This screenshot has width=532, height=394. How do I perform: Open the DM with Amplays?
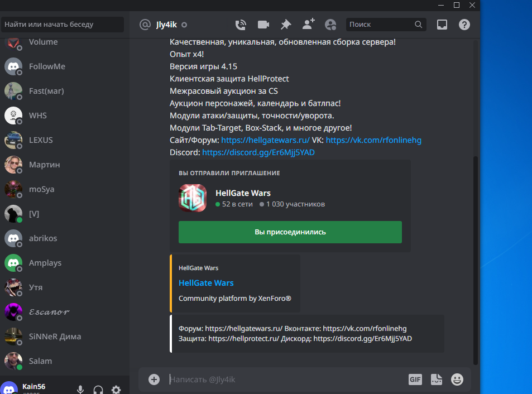64,263
